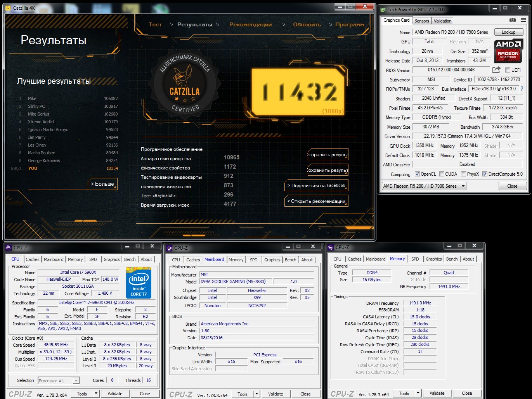532x399 pixels.
Task: Select the SPD tab in right CPU-Z window
Action: tap(415, 259)
